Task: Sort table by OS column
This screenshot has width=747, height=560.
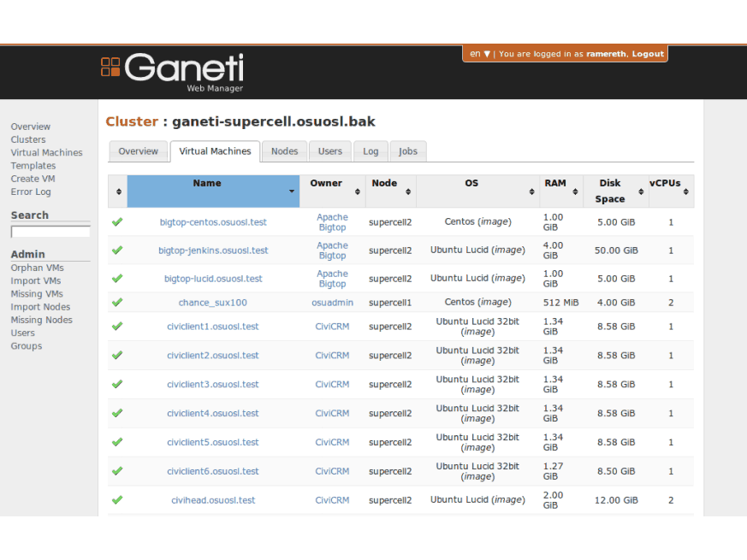Action: 477,191
